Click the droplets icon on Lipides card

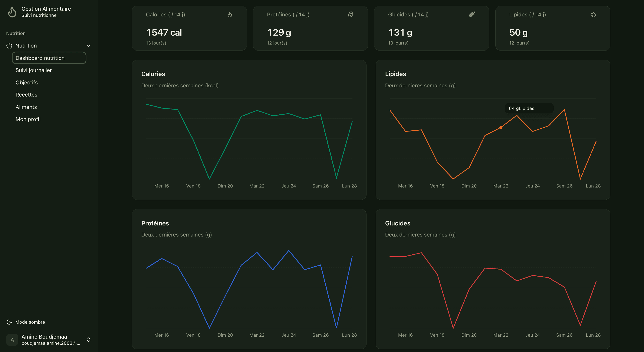click(x=593, y=14)
